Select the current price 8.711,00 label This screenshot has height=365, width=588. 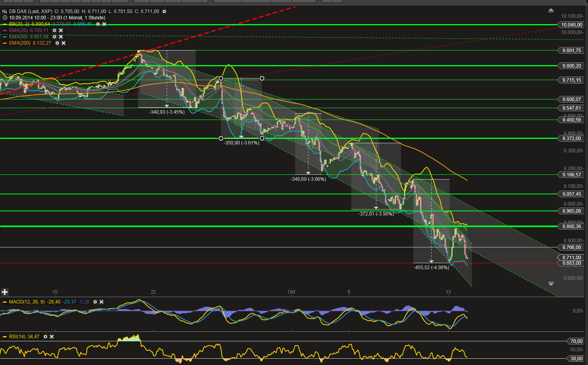[x=571, y=258]
